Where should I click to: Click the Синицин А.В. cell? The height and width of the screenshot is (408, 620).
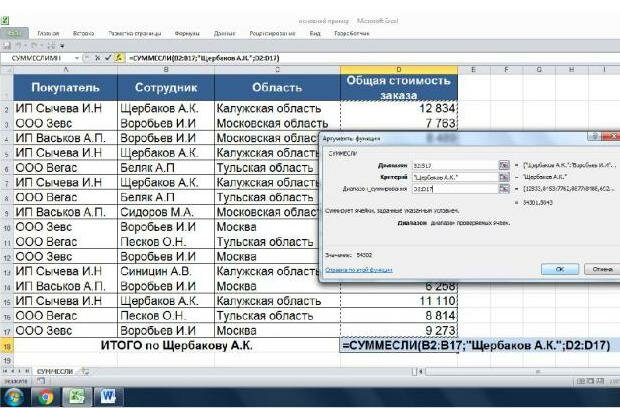pos(166,271)
